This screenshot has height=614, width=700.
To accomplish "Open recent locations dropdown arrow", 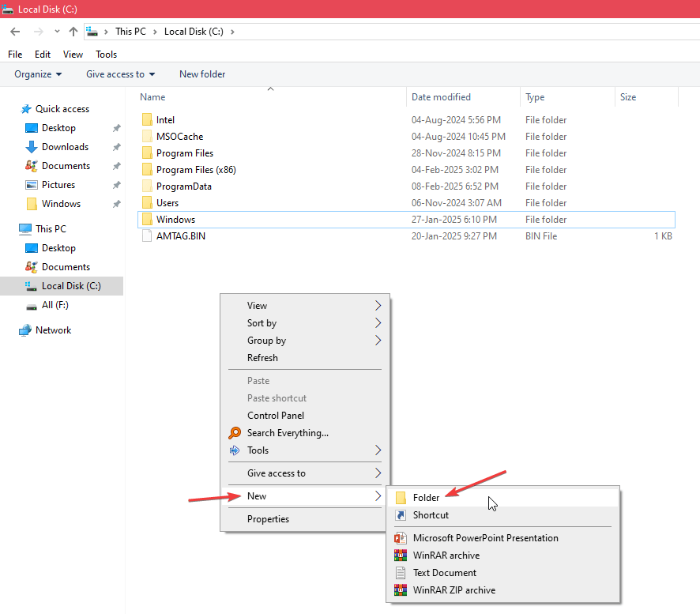I will click(57, 32).
